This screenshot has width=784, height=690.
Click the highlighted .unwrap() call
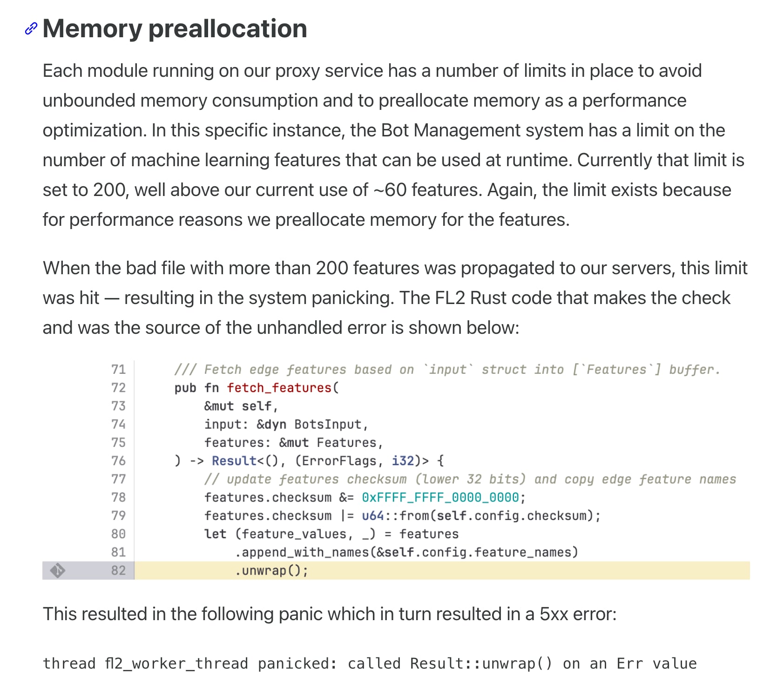[x=271, y=570]
